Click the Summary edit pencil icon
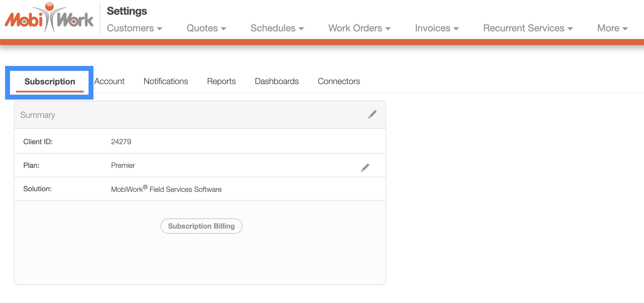 (x=372, y=114)
